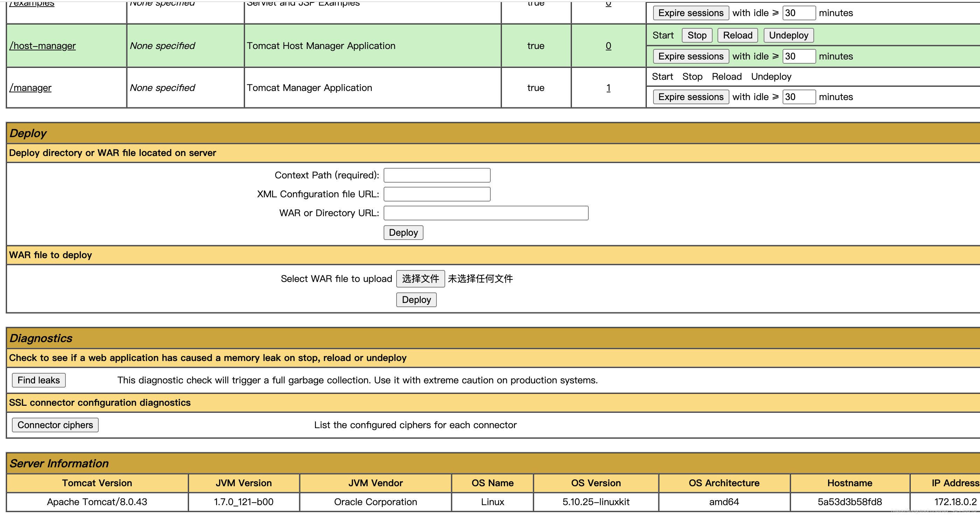
Task: Reload the host-manager application
Action: point(737,35)
